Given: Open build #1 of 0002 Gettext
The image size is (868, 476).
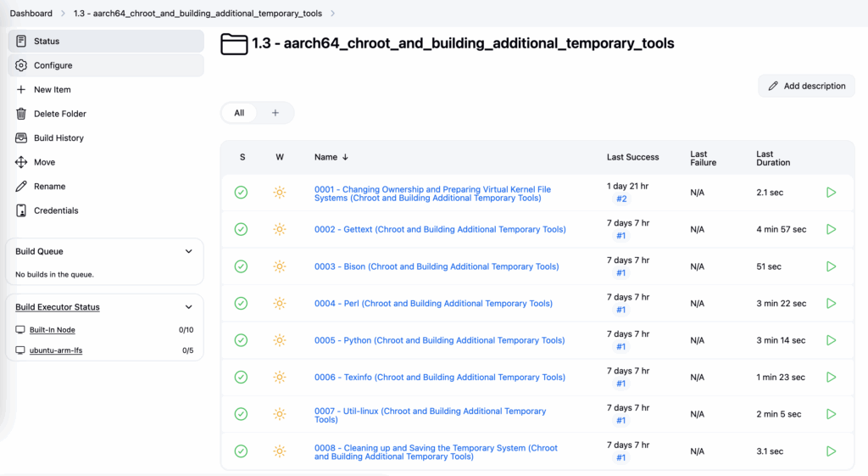Looking at the screenshot, I should (x=621, y=236).
